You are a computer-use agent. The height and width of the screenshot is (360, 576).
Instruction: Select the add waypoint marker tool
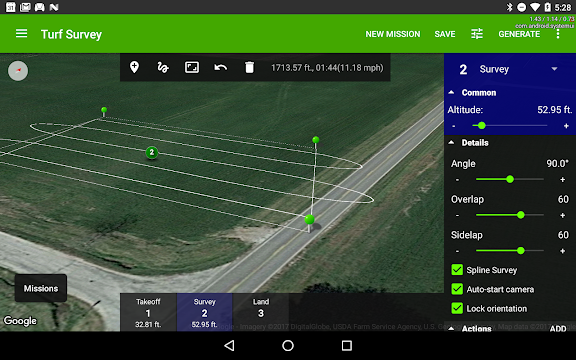pos(134,68)
